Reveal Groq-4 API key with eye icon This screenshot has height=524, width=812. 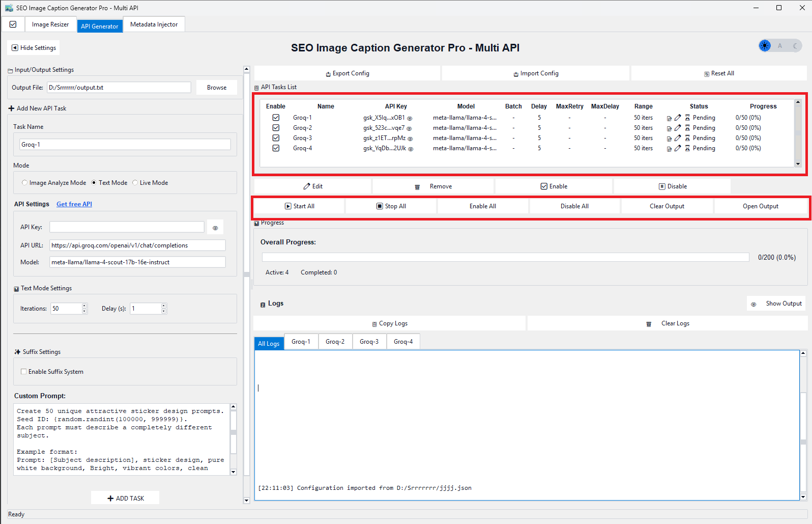pyautogui.click(x=411, y=149)
